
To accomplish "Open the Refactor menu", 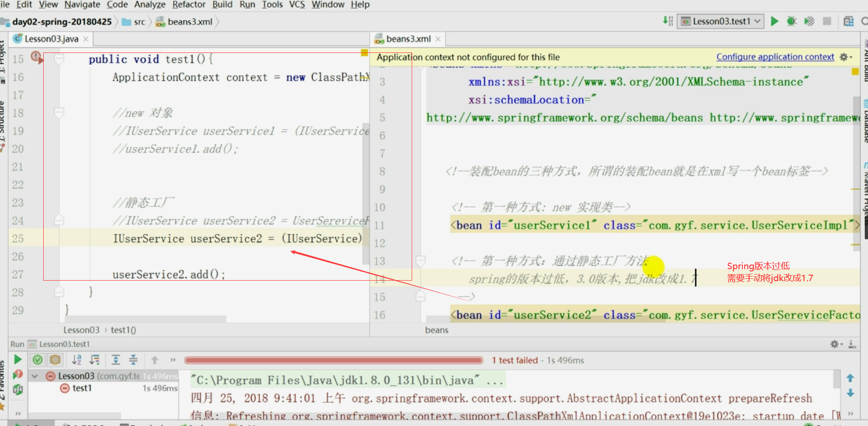I will click(x=189, y=5).
